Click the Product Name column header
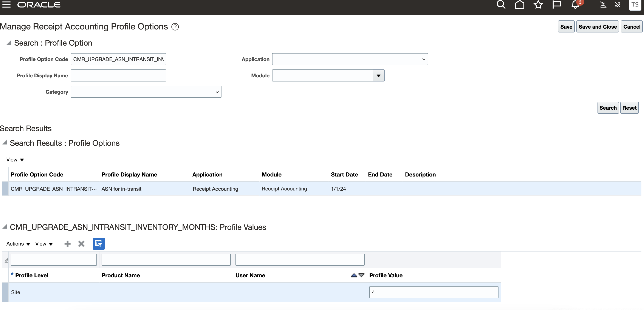 point(121,275)
